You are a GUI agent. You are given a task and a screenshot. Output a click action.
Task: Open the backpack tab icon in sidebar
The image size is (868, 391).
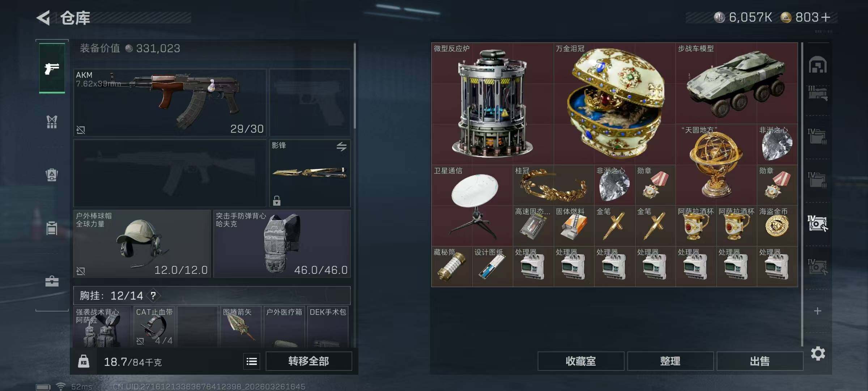(x=52, y=175)
